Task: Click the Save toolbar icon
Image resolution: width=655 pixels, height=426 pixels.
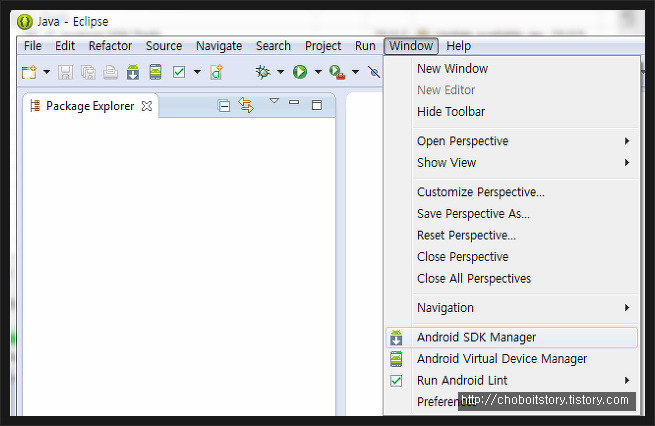Action: [66, 72]
